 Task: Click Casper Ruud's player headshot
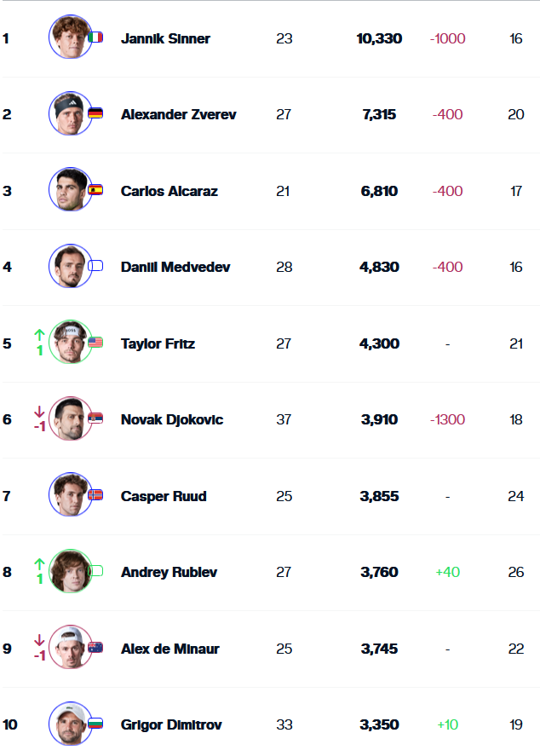70,494
